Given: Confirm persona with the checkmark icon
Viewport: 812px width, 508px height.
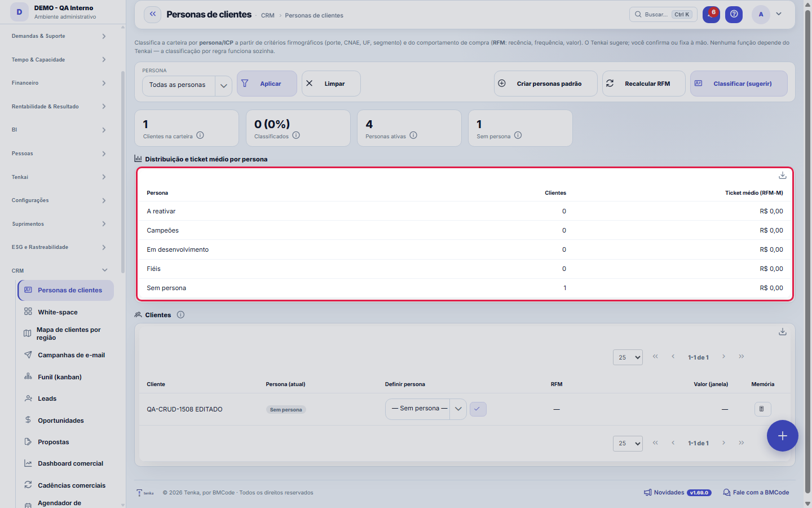Looking at the screenshot, I should [478, 409].
